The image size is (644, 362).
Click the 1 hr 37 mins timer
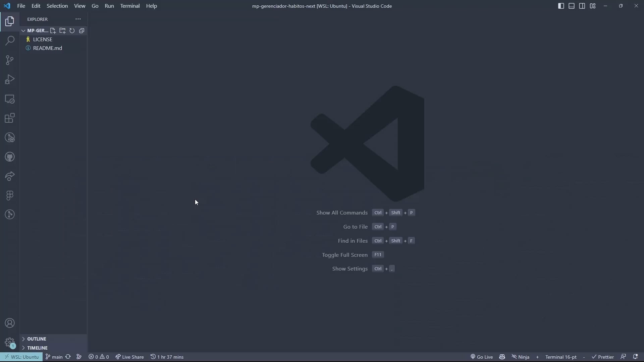click(x=167, y=357)
